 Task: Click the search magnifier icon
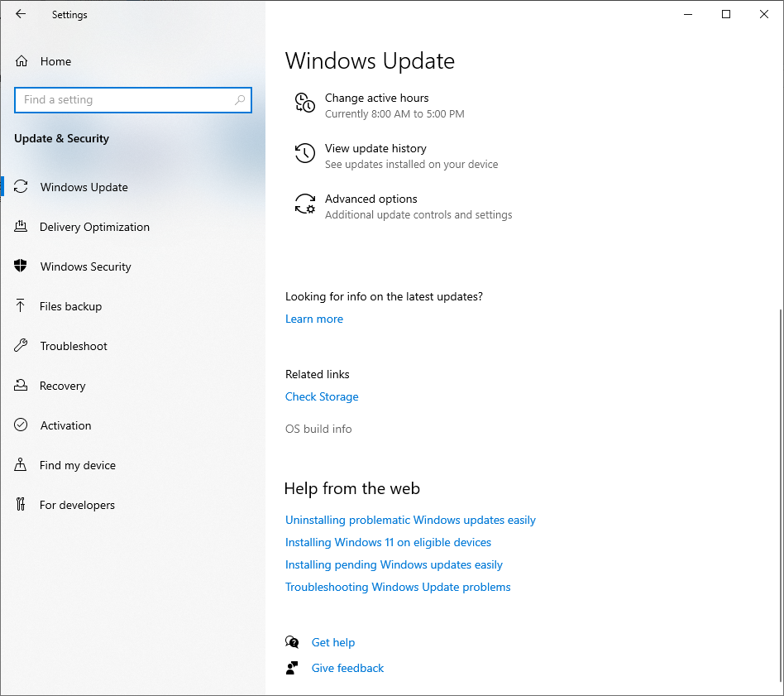click(240, 100)
